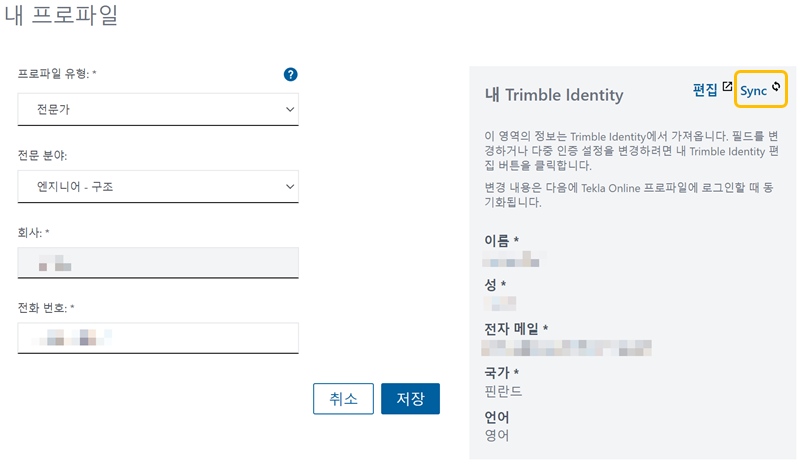Click the Sync link text

(x=753, y=91)
